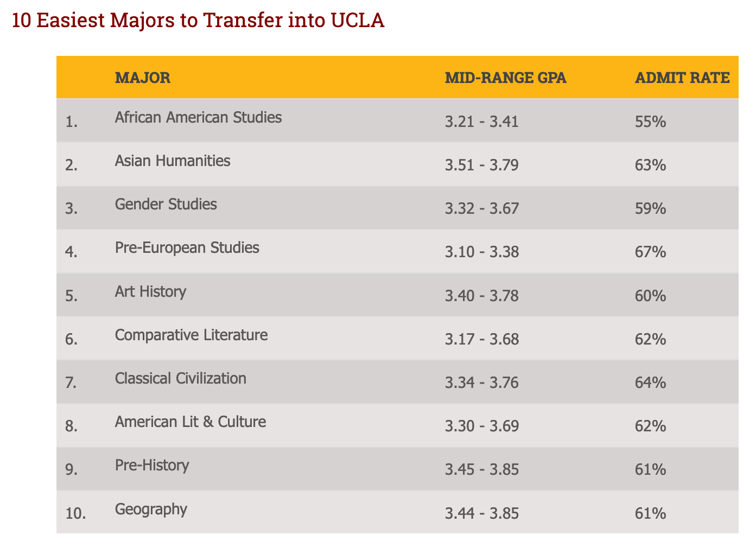Select the 3.17 - 3.68 GPA cell
Viewport: 756px width, 548px height.
[x=481, y=339]
